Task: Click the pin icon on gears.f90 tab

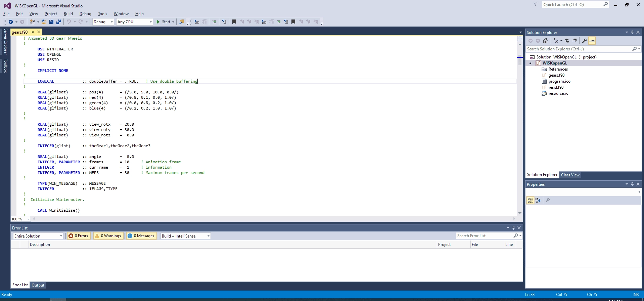Action: [x=33, y=32]
